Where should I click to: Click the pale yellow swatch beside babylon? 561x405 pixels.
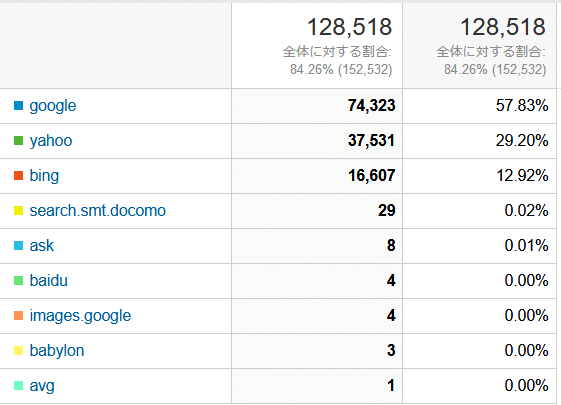(18, 351)
